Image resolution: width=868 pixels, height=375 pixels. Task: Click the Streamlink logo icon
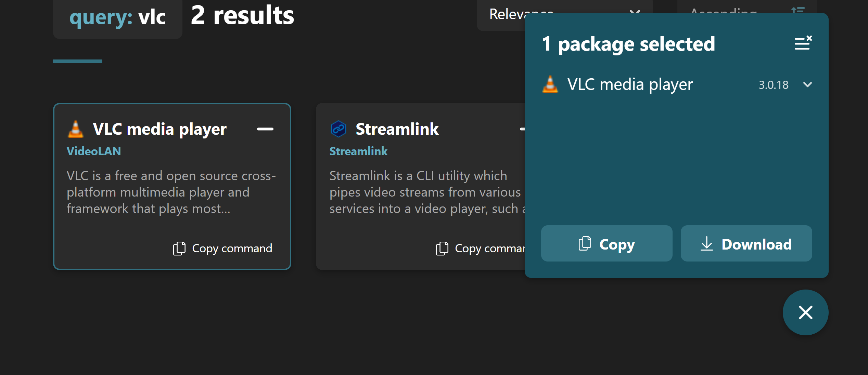[338, 129]
